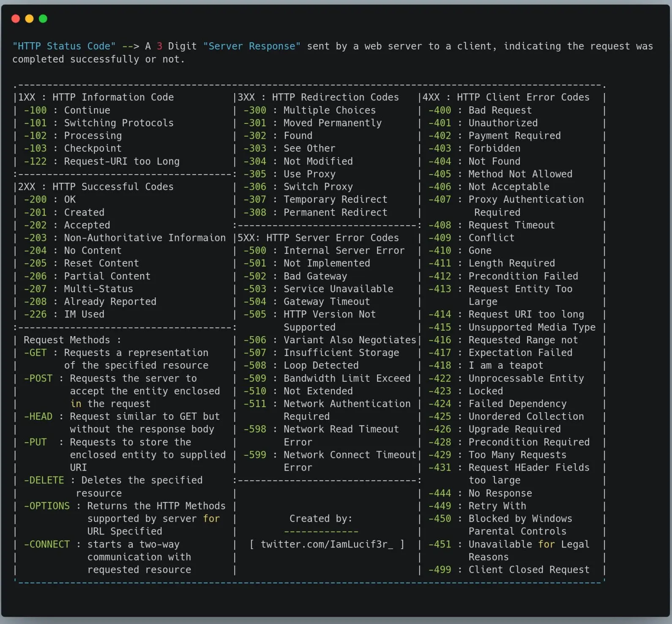The width and height of the screenshot is (672, 624).
Task: Click the -204 : No Content entry
Action: point(72,251)
